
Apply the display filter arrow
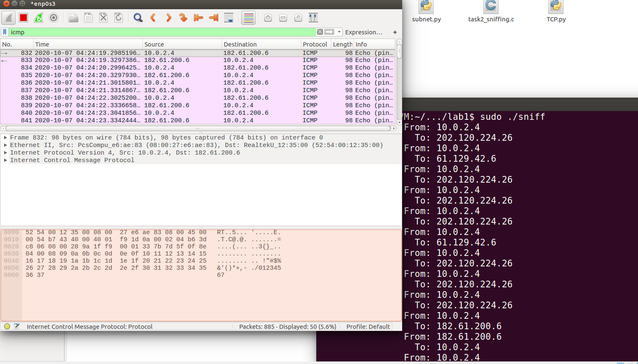[x=330, y=32]
